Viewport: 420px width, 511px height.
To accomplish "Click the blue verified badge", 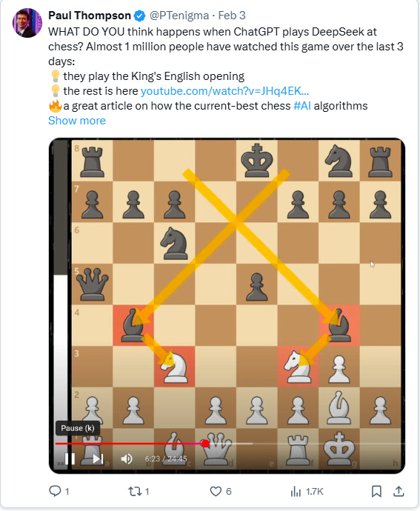I will click(139, 16).
